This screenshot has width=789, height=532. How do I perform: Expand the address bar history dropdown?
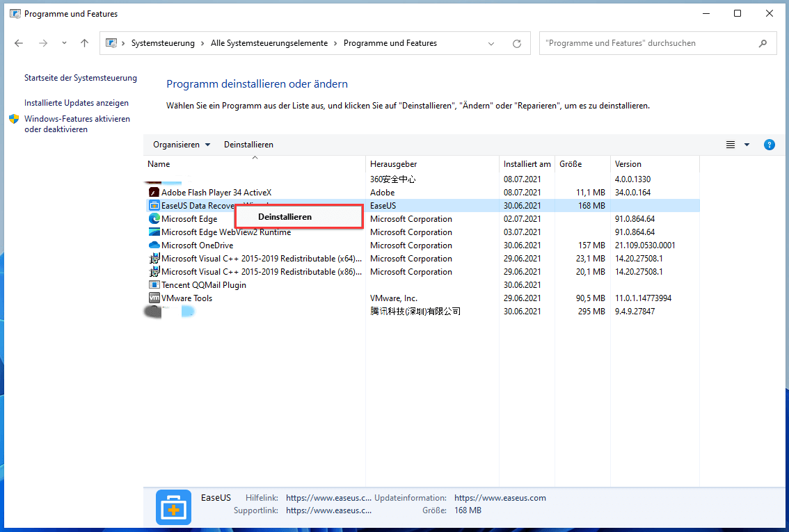click(491, 44)
